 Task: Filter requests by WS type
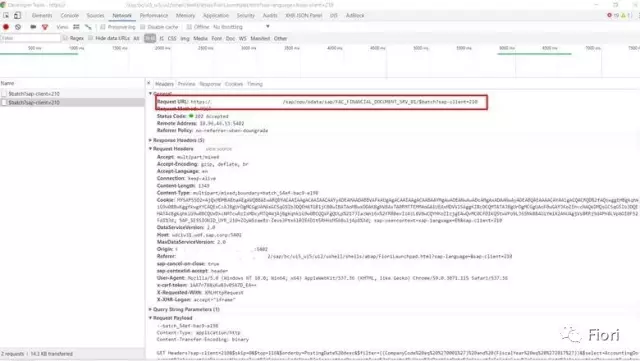[x=243, y=38]
